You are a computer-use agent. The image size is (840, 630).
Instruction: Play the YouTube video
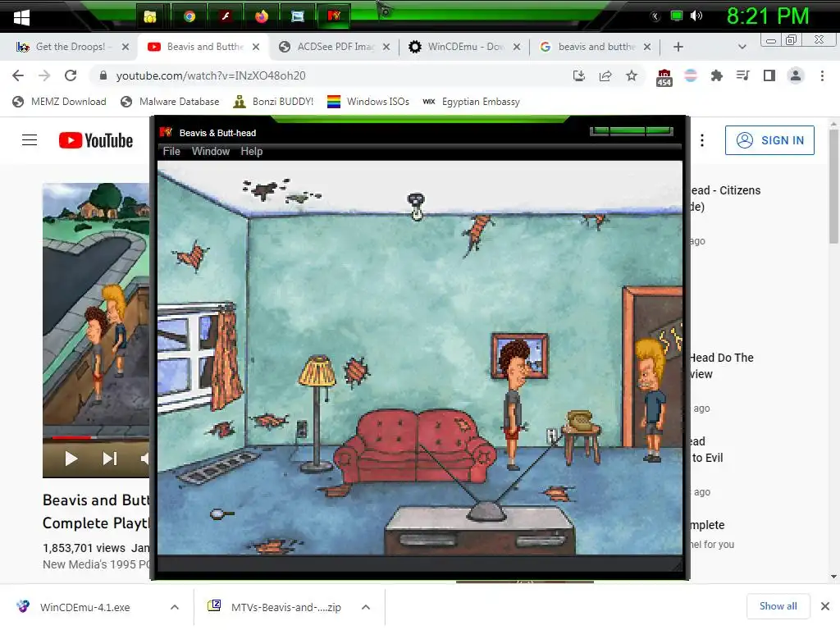[71, 459]
